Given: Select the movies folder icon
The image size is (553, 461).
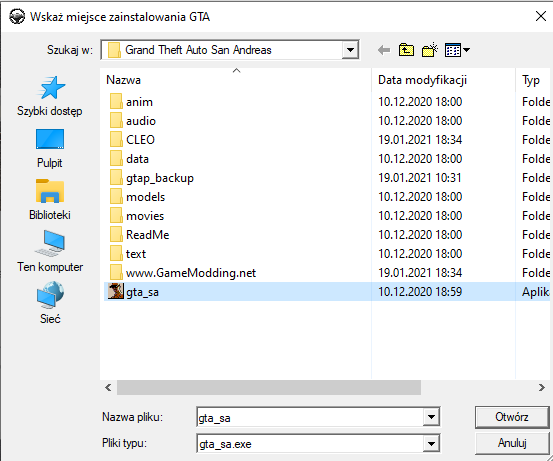Looking at the screenshot, I should (x=116, y=216).
